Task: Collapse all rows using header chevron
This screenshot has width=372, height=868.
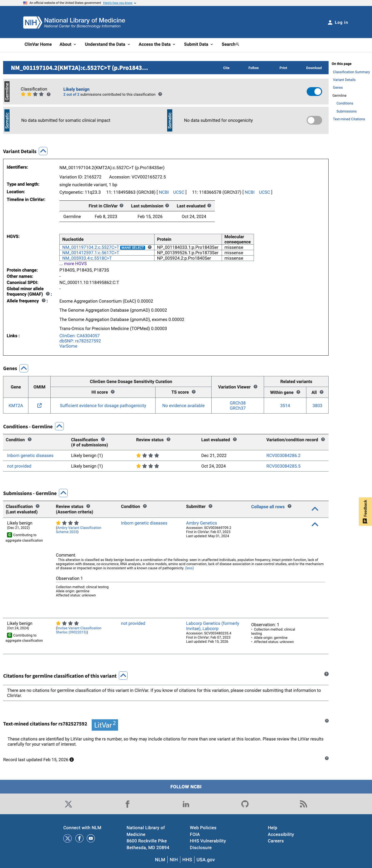Action: coord(315,509)
